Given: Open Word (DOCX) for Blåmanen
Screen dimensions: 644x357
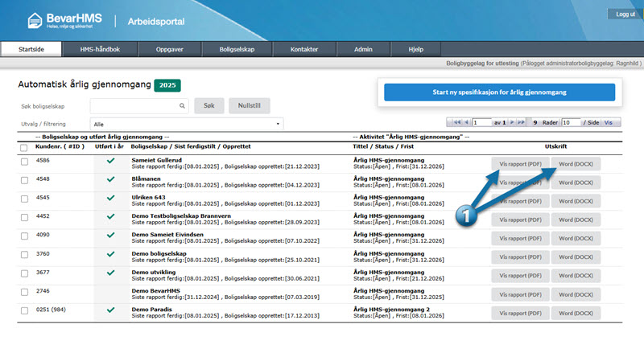Looking at the screenshot, I should coord(576,183).
